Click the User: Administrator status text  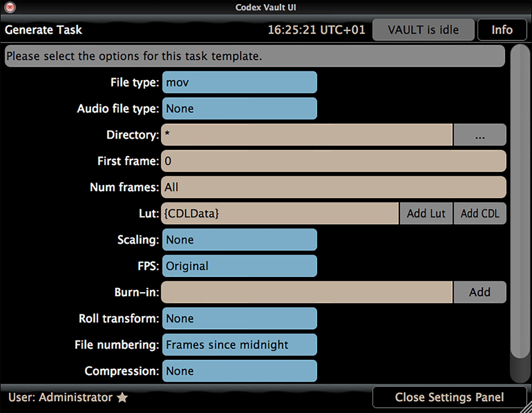click(x=61, y=397)
